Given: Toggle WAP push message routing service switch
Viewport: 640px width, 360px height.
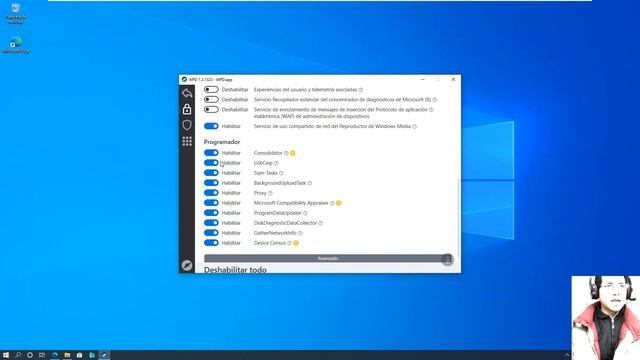Looking at the screenshot, I should point(211,109).
